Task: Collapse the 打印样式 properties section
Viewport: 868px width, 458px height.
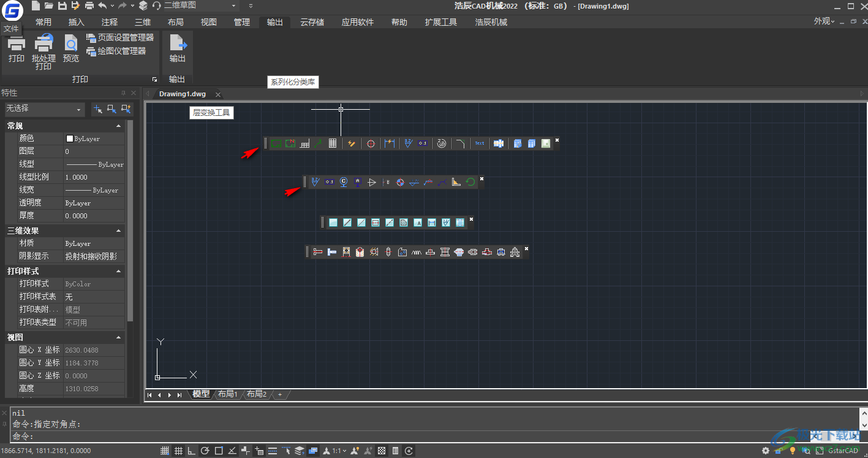Action: 118,271
